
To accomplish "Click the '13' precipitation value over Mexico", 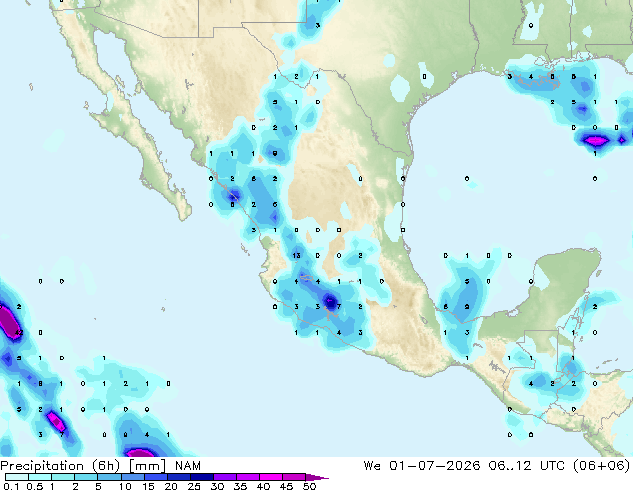I will click(296, 256).
